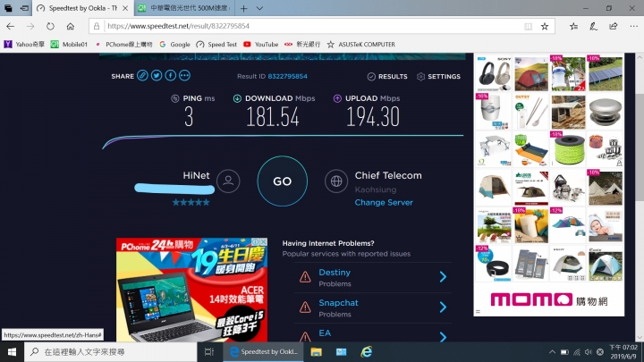This screenshot has width=644, height=362.
Task: Click Change Server link
Action: click(384, 202)
